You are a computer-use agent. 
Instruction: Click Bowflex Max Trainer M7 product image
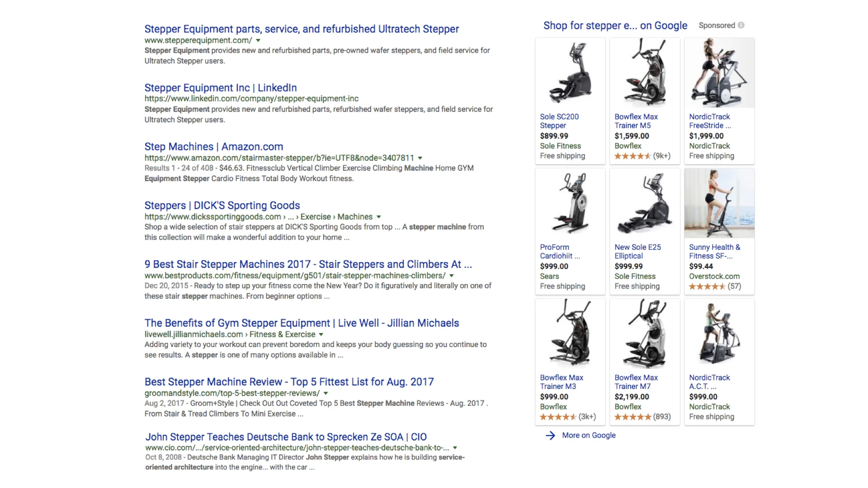[x=645, y=333]
